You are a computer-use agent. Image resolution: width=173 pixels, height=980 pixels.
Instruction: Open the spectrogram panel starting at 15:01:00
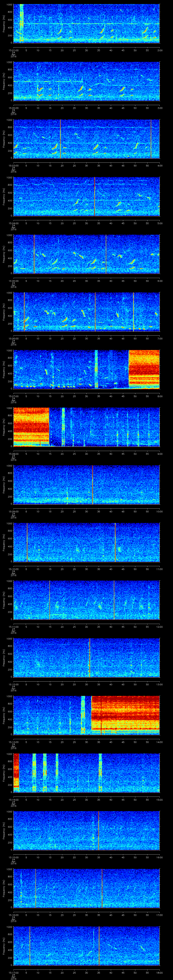[x=87, y=24]
